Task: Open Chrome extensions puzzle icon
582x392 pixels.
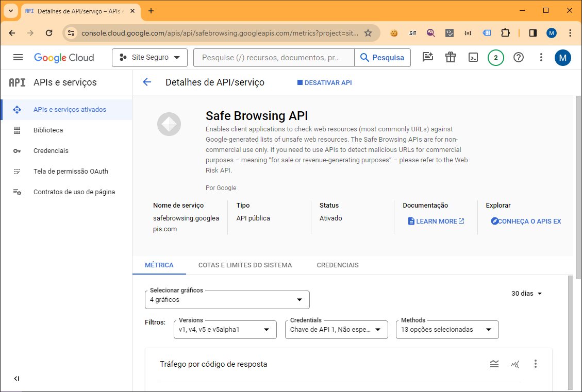Action: click(x=505, y=33)
